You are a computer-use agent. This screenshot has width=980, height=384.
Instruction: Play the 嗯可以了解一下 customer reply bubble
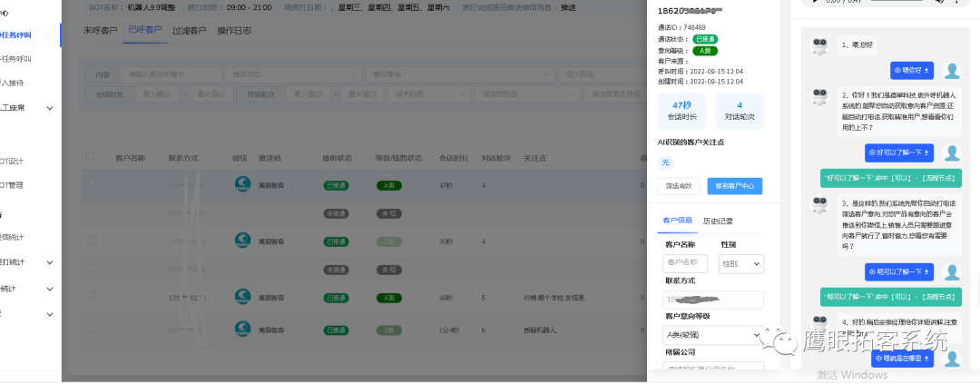tap(898, 271)
